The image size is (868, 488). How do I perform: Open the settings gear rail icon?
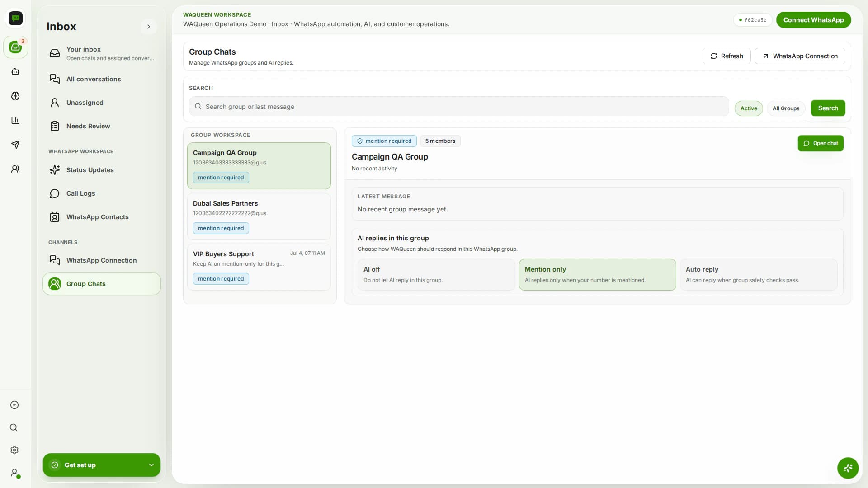14,450
